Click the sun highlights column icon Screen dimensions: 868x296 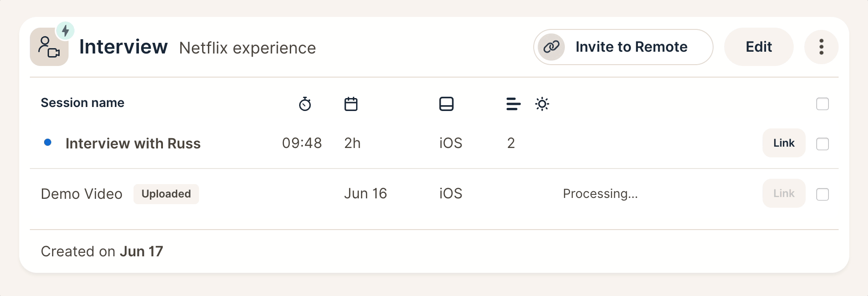(542, 104)
